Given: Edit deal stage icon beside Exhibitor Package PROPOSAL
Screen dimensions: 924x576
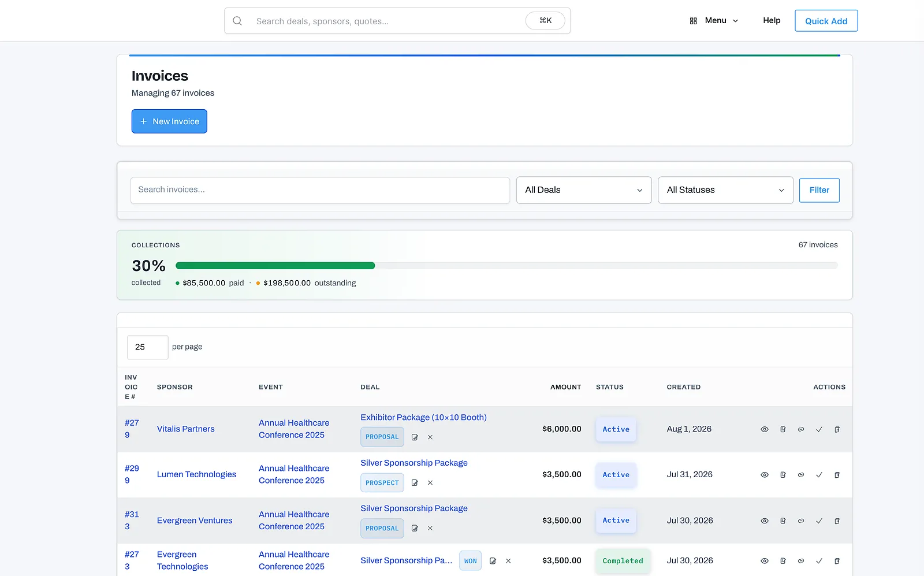Looking at the screenshot, I should pyautogui.click(x=415, y=437).
